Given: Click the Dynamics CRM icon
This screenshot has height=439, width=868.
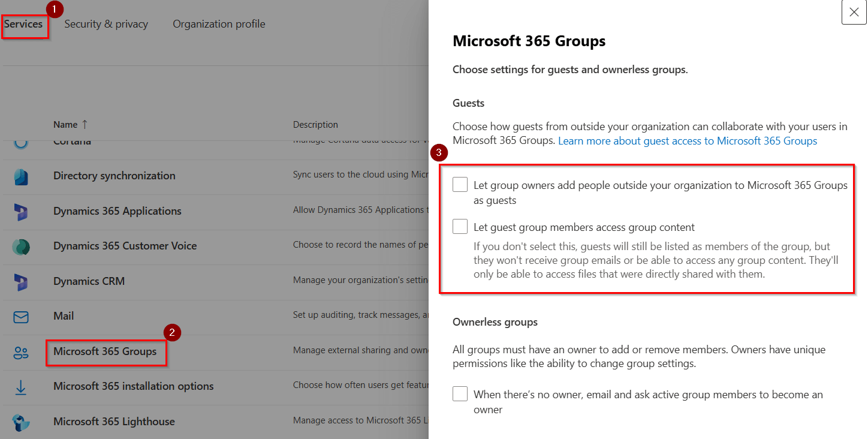Looking at the screenshot, I should [x=21, y=281].
